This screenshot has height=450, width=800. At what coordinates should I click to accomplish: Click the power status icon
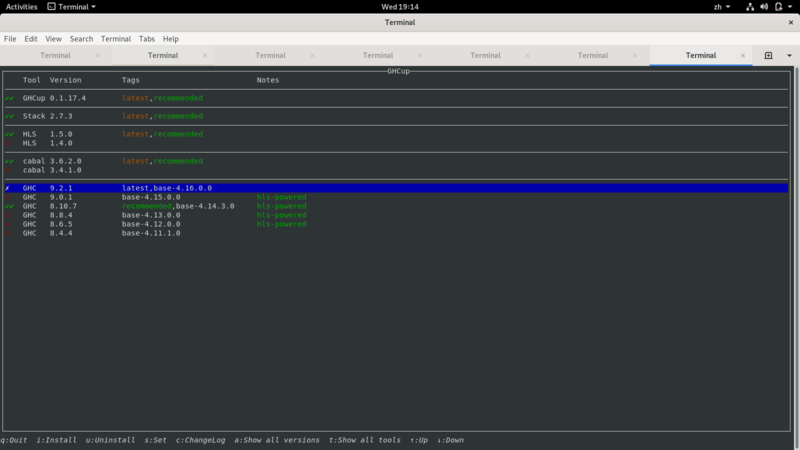[x=779, y=7]
